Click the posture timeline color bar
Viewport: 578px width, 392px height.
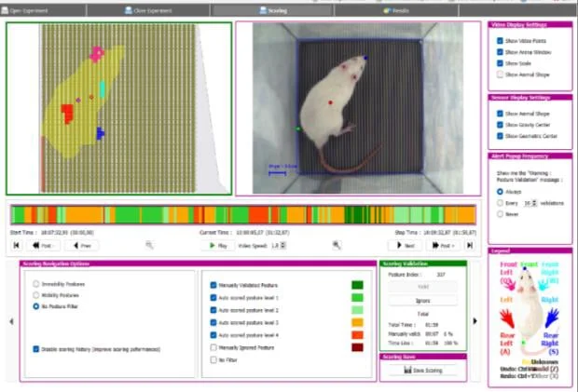242,213
